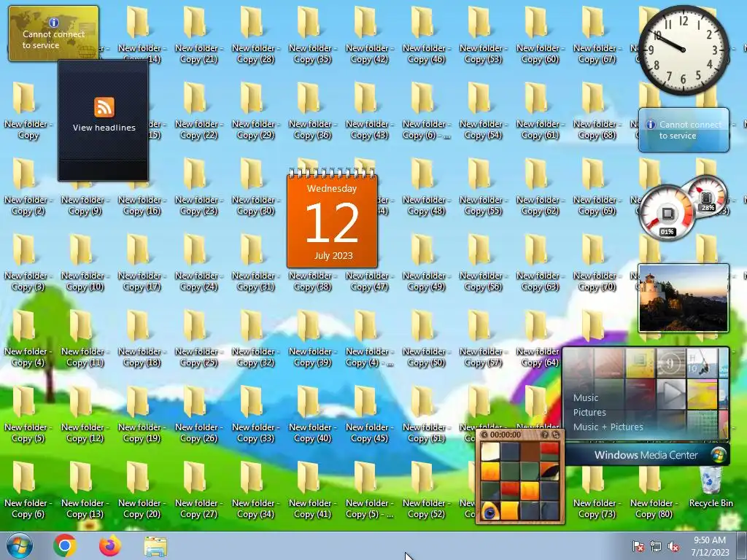Click the puzzle timer reading 00:00:00
Viewport: 747px width, 560px height.
click(x=506, y=435)
